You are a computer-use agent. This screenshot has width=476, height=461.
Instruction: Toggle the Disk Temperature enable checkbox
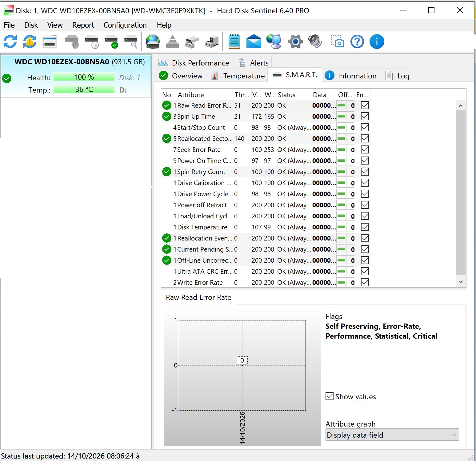click(x=365, y=227)
